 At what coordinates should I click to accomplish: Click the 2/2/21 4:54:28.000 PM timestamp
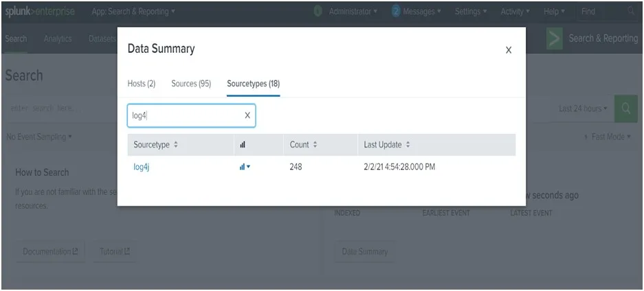[x=399, y=167]
